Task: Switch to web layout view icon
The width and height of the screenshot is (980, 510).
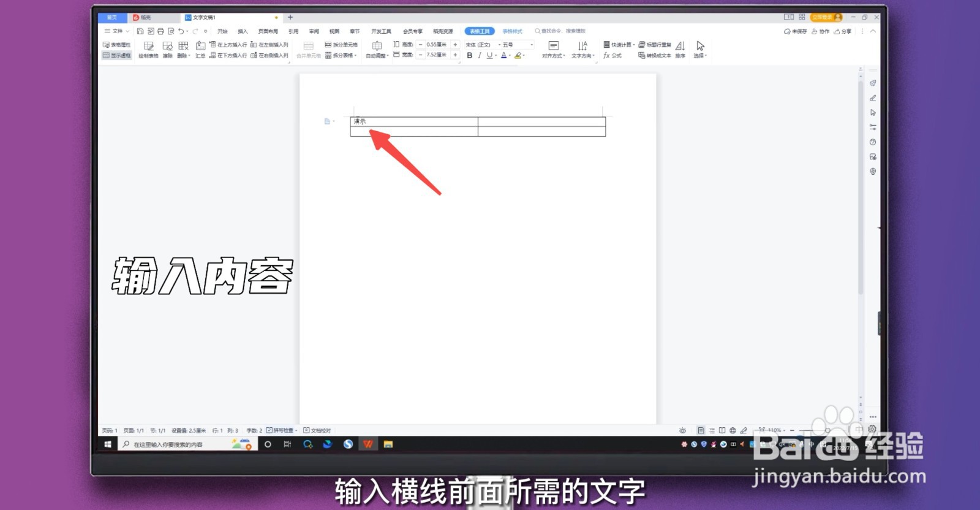Action: (x=733, y=430)
